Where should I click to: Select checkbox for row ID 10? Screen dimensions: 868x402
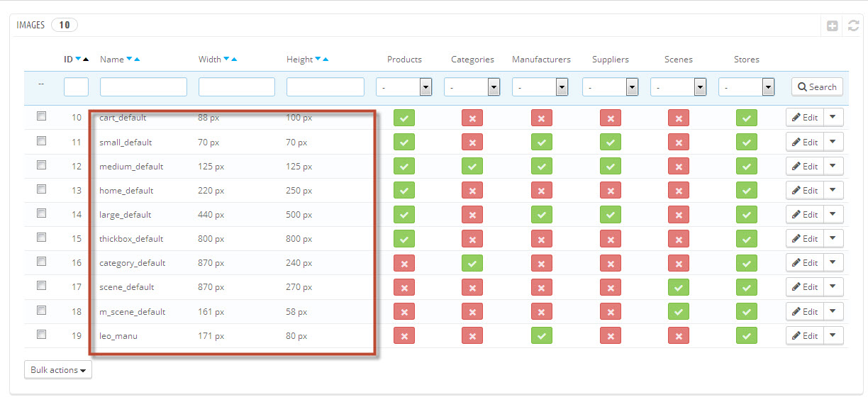click(x=42, y=116)
